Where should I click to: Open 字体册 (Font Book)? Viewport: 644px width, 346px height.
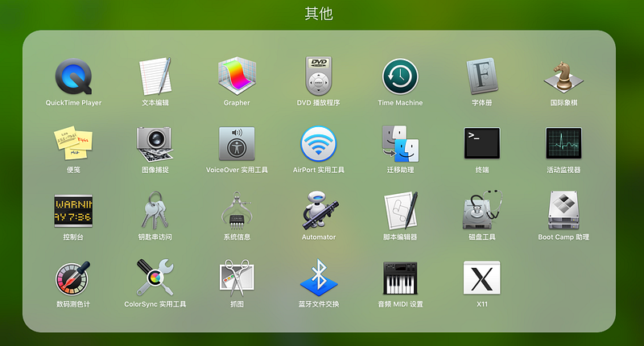(x=481, y=76)
